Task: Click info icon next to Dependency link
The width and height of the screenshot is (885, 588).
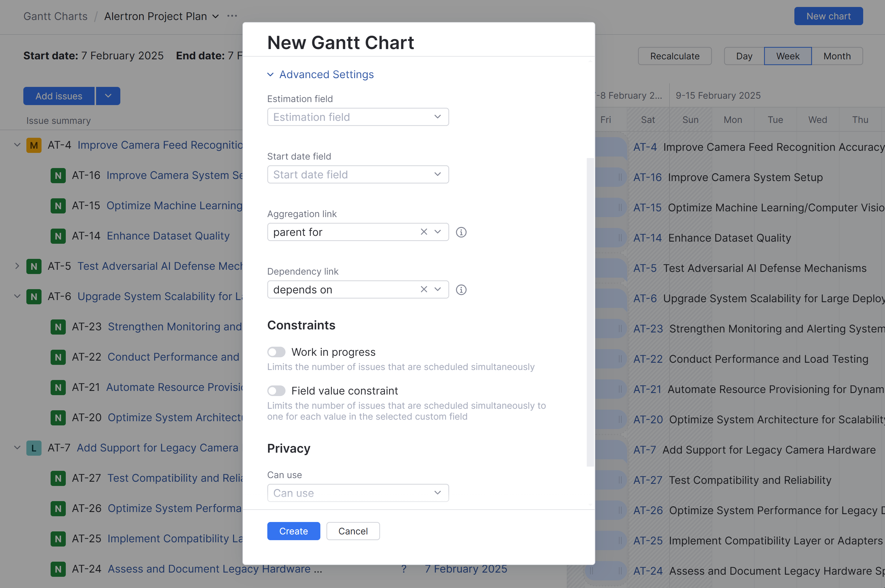Action: [461, 289]
